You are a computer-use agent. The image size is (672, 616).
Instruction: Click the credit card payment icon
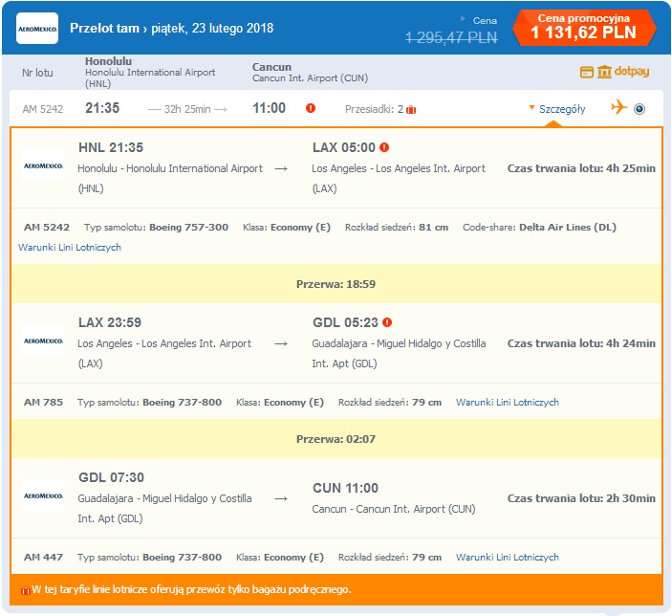click(587, 72)
